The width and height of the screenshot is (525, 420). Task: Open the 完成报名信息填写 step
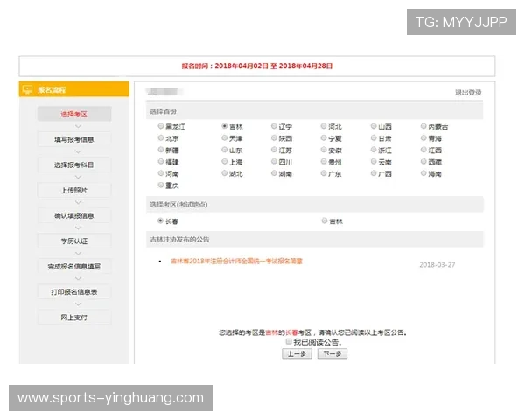[74, 267]
